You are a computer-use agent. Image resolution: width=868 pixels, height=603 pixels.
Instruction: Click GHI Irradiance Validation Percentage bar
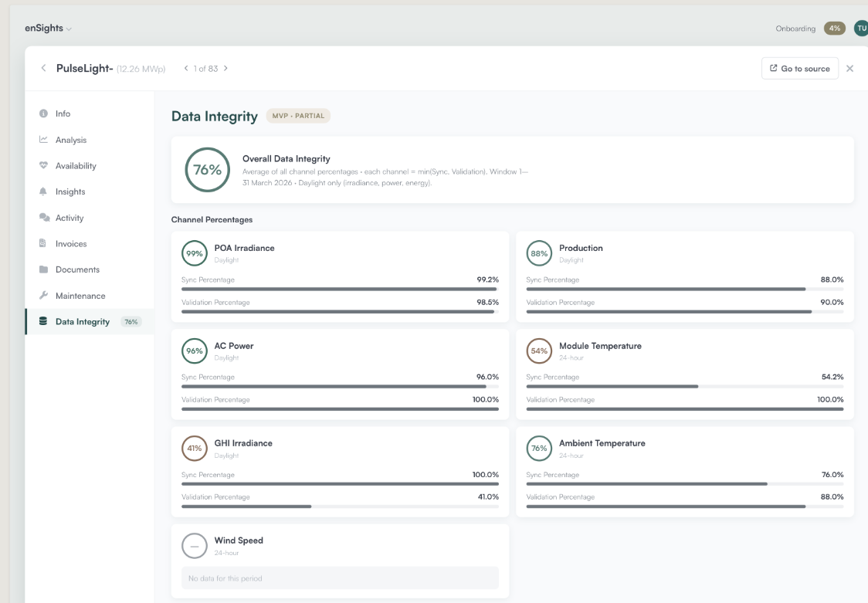pos(340,506)
